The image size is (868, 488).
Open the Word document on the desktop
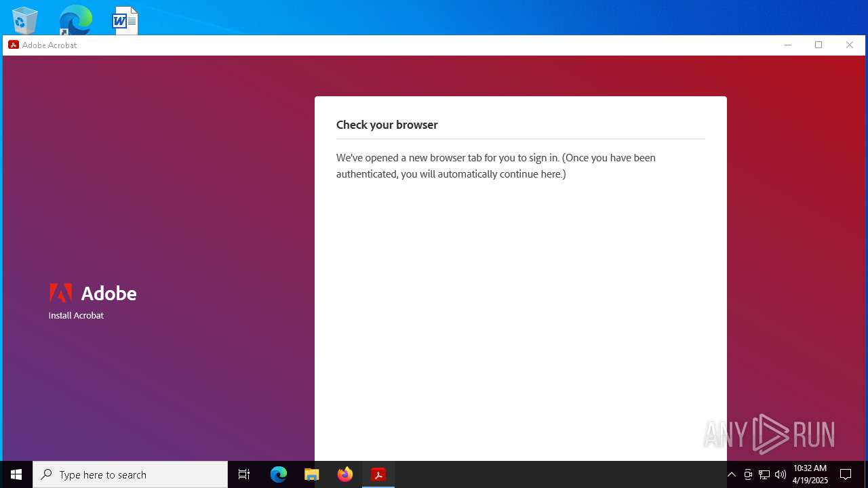(125, 20)
